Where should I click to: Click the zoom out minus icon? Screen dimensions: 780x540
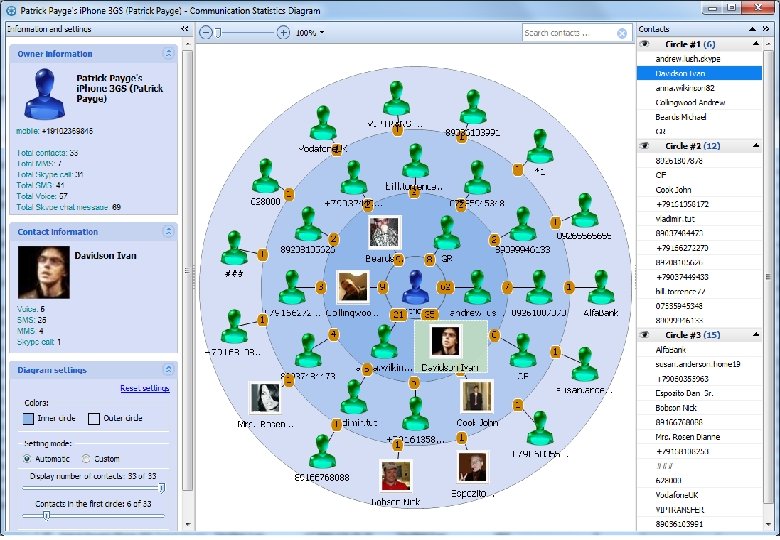tap(206, 33)
